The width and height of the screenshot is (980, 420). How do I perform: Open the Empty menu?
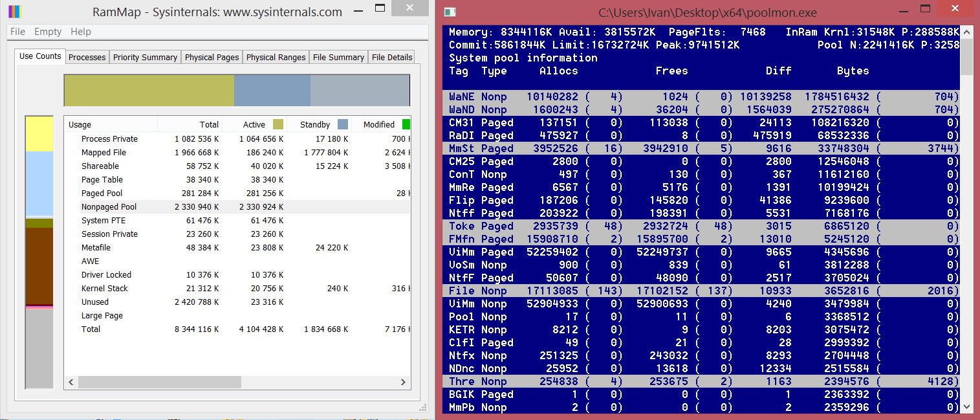pos(48,32)
